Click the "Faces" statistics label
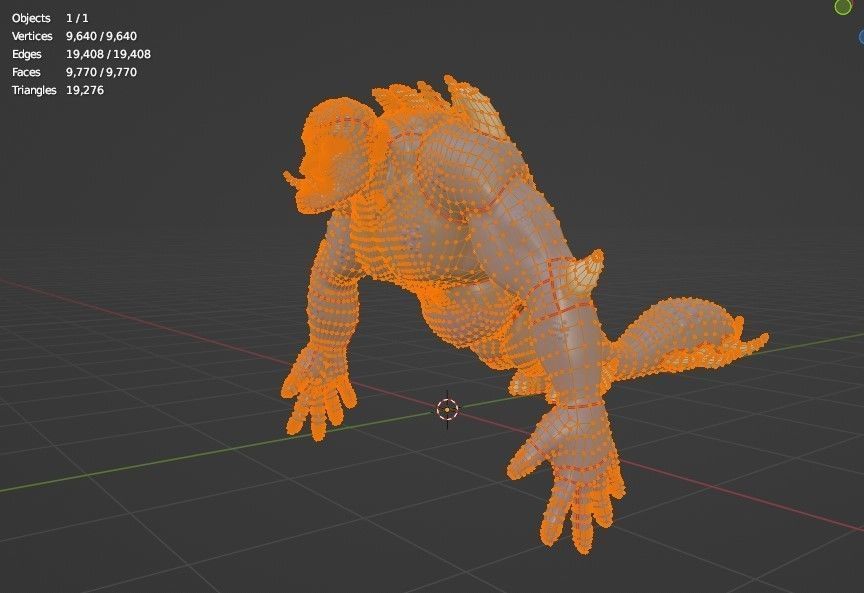 pyautogui.click(x=26, y=72)
